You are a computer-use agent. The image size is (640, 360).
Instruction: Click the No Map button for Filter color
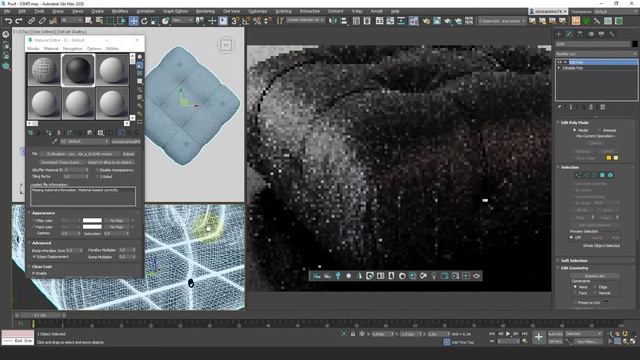point(116,220)
